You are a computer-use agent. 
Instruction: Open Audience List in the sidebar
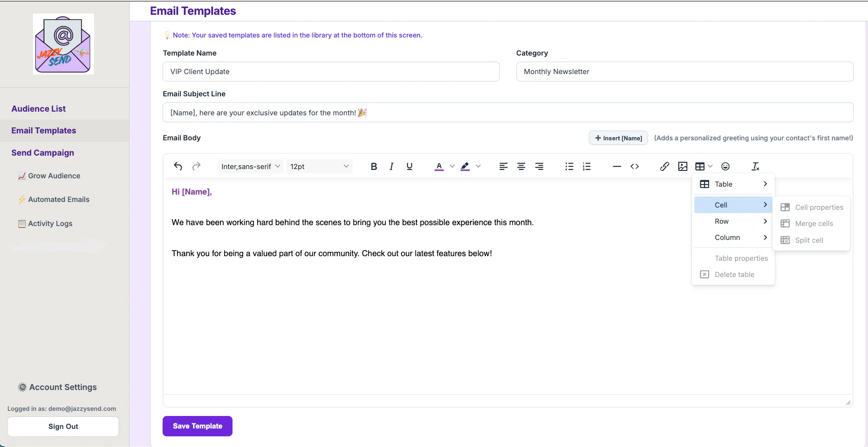(x=38, y=109)
